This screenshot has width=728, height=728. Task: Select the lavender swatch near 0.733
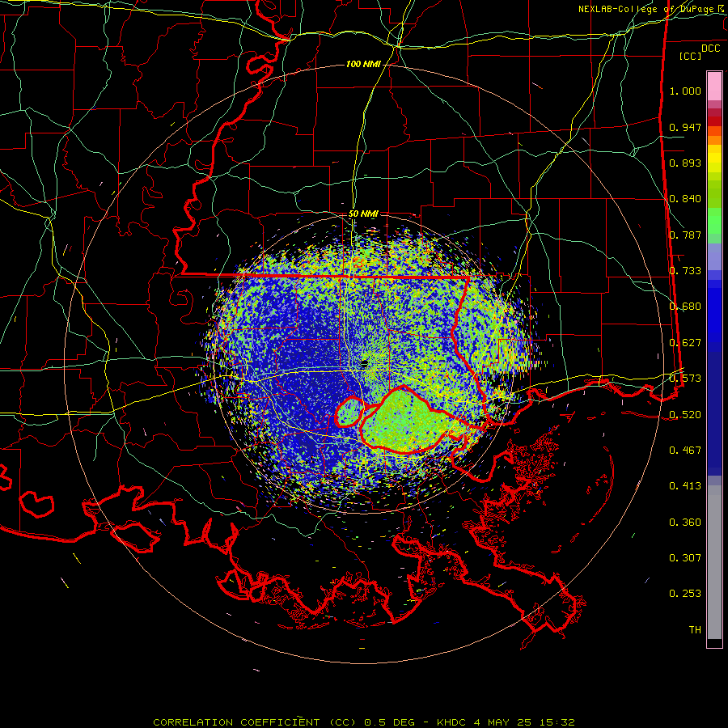coord(714,257)
